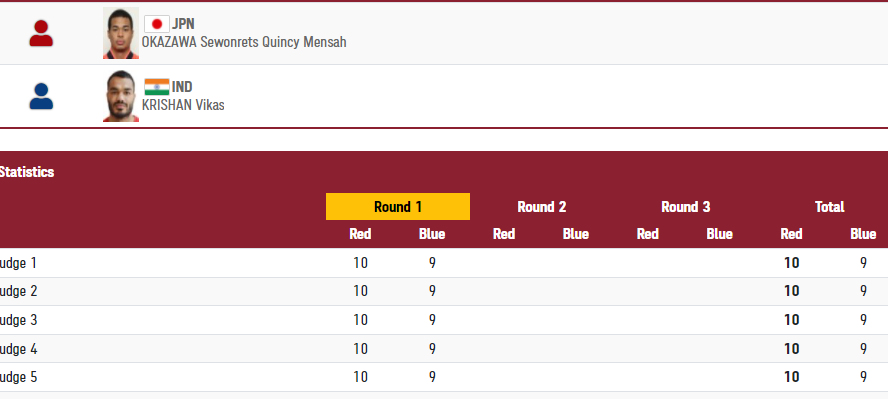Click the red corner boxer icon
Screen dimensions: 888x399
[x=41, y=33]
